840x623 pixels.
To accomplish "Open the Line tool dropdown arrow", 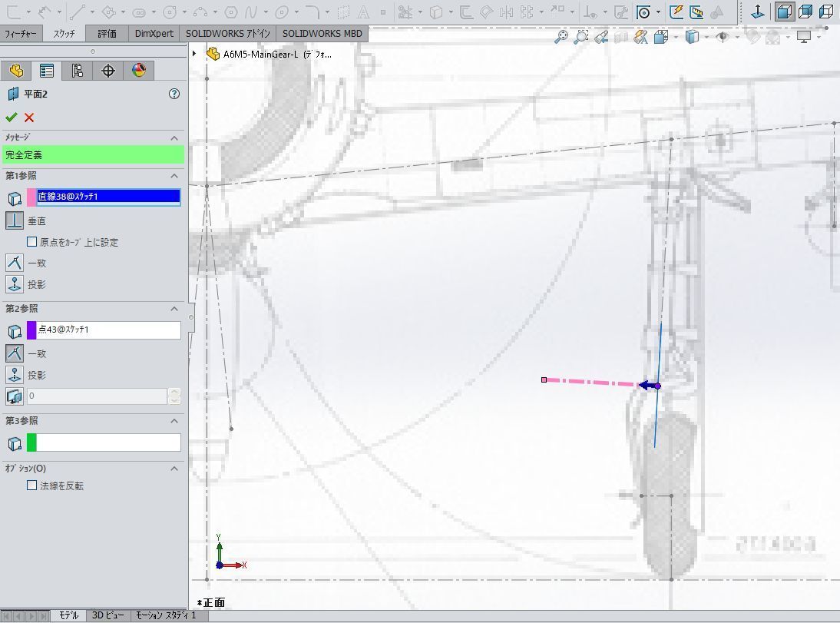I will 92,12.
